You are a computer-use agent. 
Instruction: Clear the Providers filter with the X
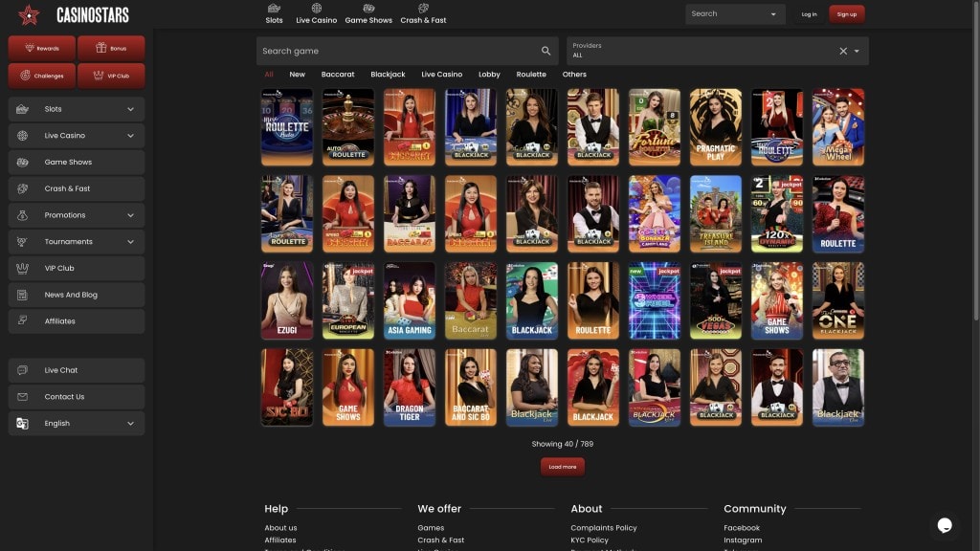(x=843, y=52)
